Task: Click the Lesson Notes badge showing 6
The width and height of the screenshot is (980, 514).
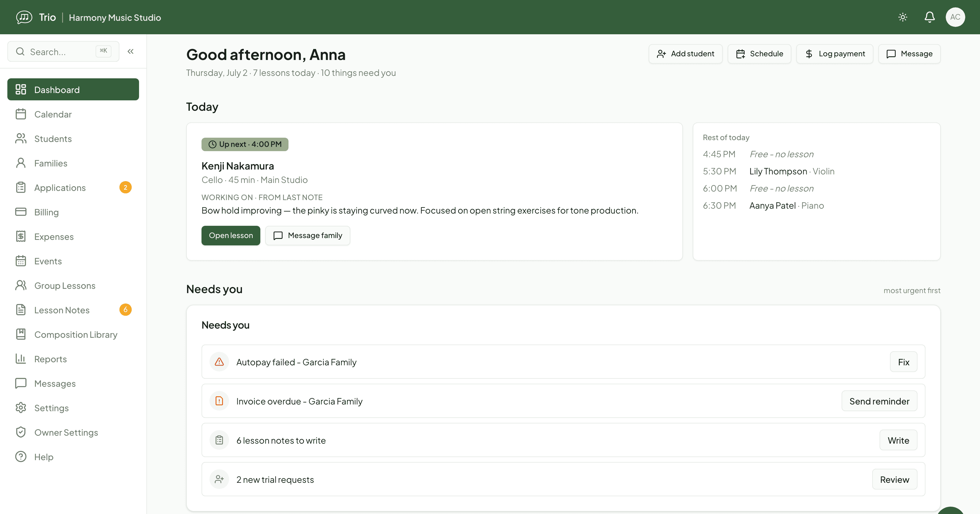Action: point(126,310)
